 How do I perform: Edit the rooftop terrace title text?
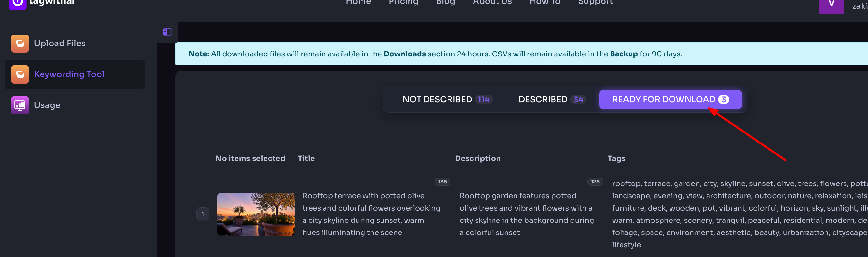(371, 214)
